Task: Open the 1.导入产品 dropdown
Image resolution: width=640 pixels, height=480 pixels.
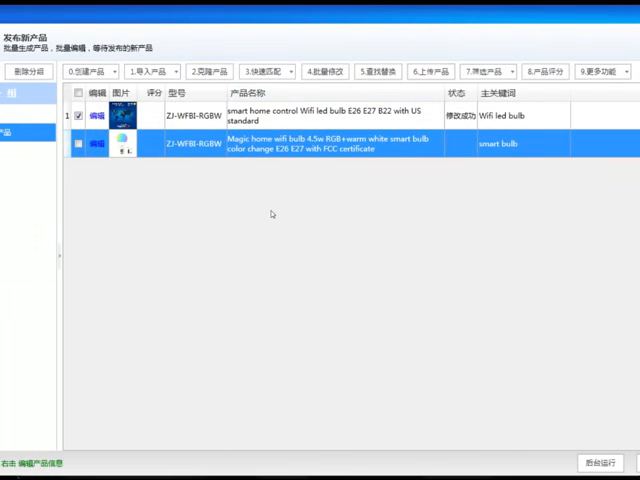Action: [x=152, y=72]
